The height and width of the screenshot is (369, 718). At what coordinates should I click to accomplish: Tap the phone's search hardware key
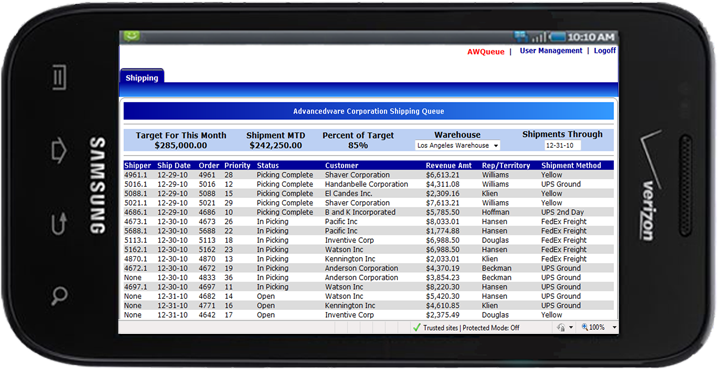click(60, 296)
